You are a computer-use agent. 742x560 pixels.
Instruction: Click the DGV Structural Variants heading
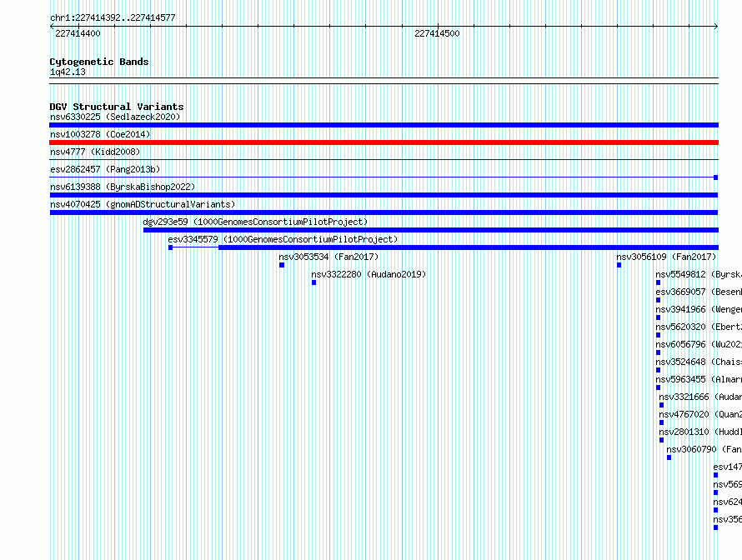[x=117, y=107]
